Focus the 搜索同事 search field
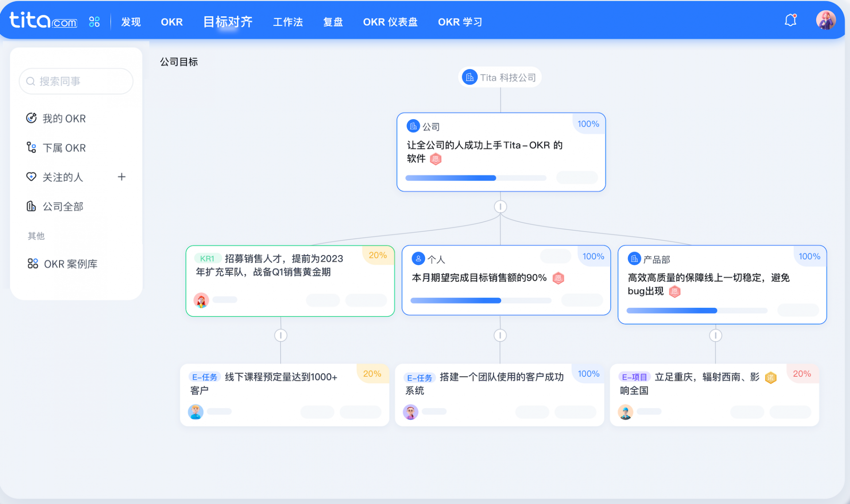Screen dimensions: 850x504 76,81
